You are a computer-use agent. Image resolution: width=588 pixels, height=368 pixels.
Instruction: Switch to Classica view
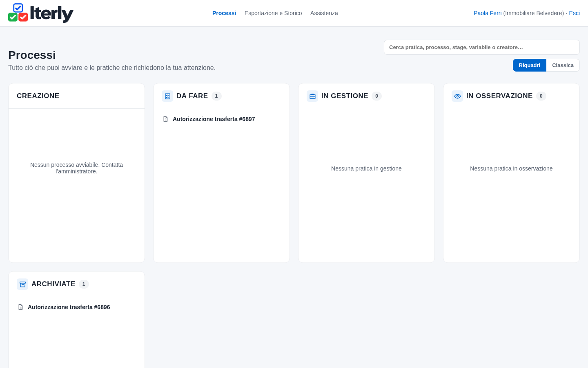pyautogui.click(x=563, y=65)
